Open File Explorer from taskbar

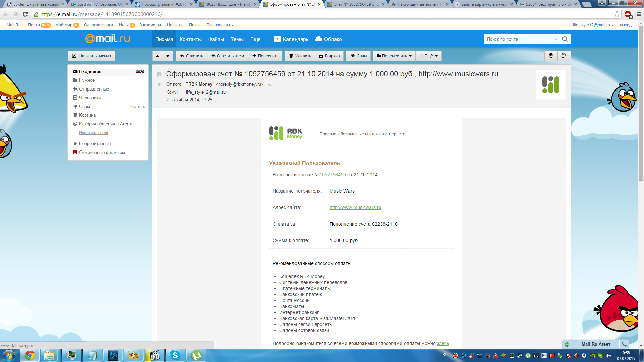(x=49, y=355)
